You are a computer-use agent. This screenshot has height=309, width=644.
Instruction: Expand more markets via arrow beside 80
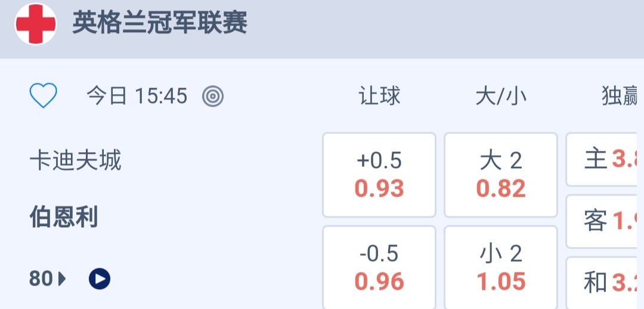(62, 279)
